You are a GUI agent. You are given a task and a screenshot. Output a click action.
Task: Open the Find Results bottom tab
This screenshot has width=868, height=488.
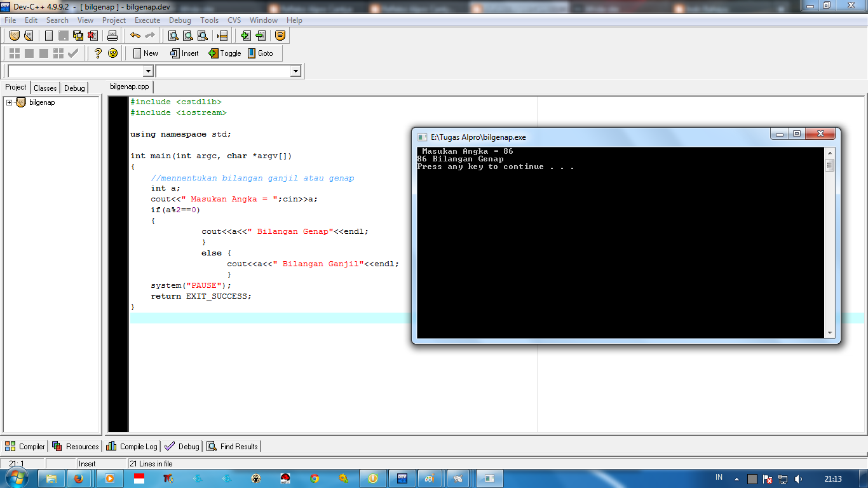[x=233, y=447]
